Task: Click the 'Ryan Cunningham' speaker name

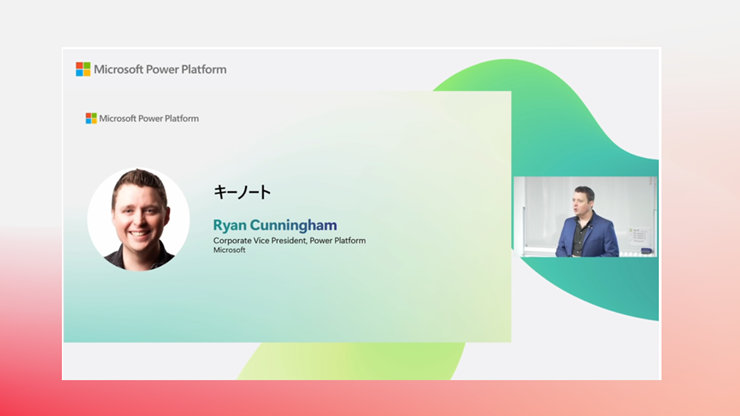Action: coord(275,225)
